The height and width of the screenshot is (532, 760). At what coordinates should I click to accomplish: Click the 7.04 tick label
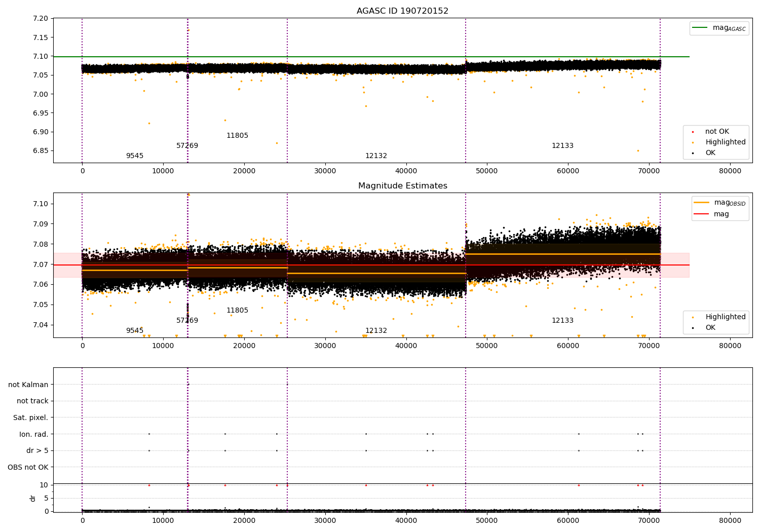click(41, 325)
